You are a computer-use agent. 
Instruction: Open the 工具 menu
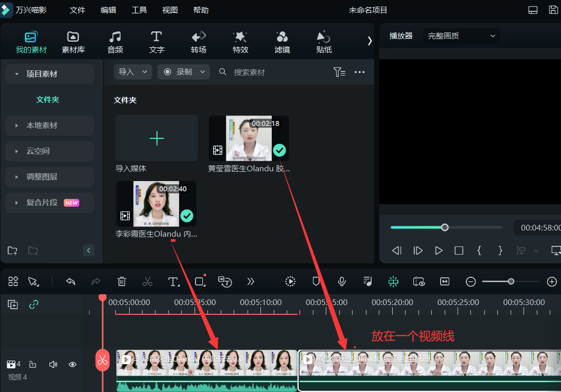tap(139, 10)
